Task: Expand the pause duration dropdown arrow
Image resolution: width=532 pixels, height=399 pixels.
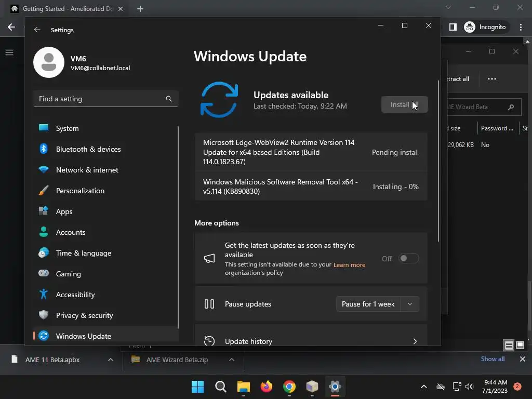Action: point(410,304)
